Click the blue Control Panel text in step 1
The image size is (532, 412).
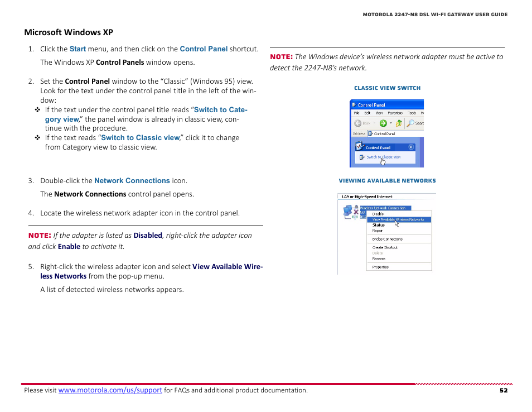click(x=204, y=49)
